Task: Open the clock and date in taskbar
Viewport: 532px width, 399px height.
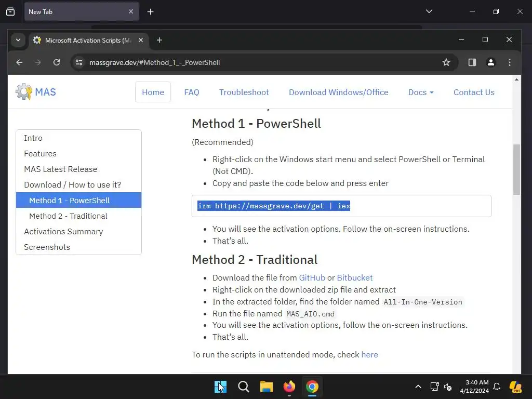Action: (x=474, y=387)
